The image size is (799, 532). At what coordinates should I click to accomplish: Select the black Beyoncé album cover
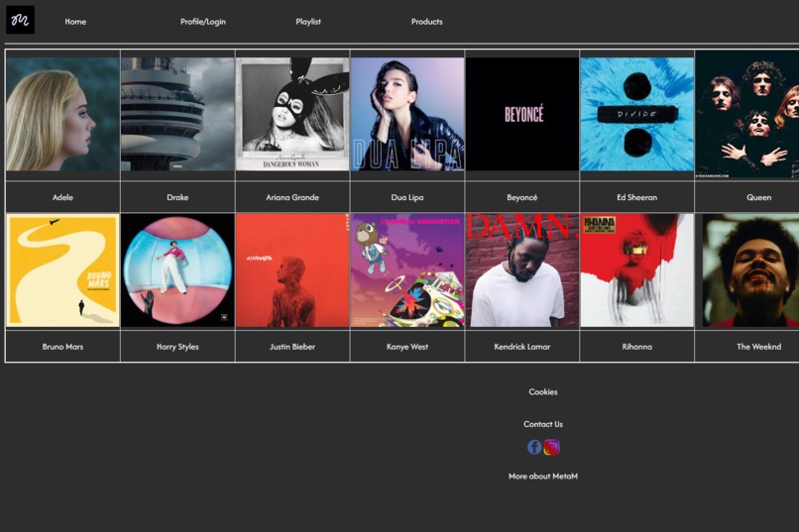point(522,114)
